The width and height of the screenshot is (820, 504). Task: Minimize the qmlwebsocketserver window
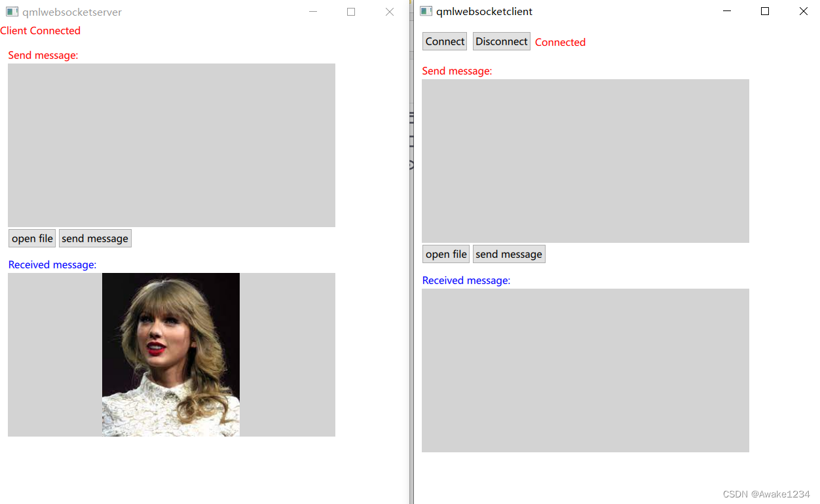click(313, 12)
